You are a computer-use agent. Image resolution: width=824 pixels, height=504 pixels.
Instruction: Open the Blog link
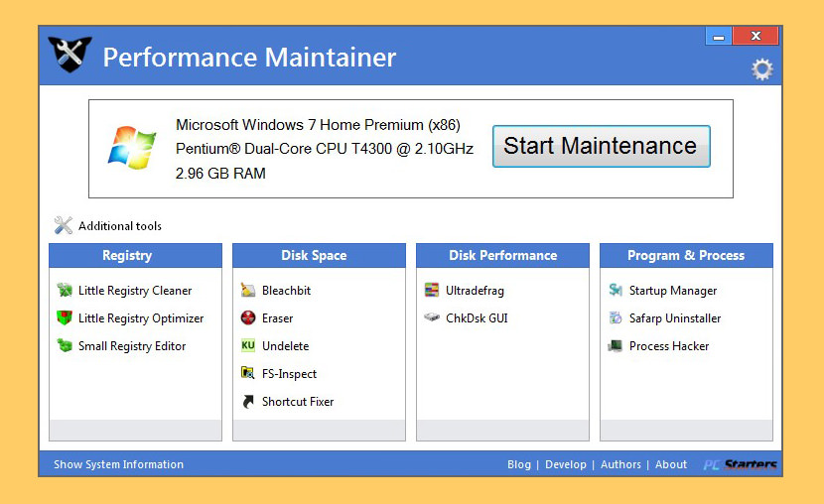tap(519, 464)
